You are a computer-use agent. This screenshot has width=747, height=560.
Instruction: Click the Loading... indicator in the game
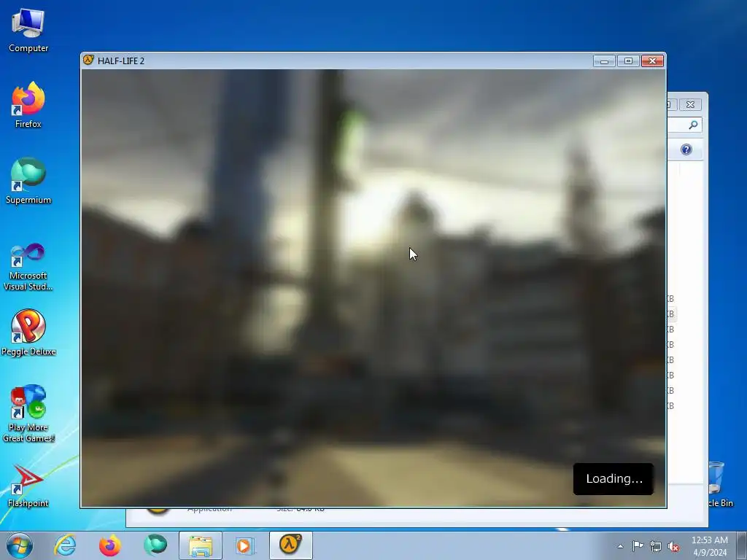click(x=614, y=478)
